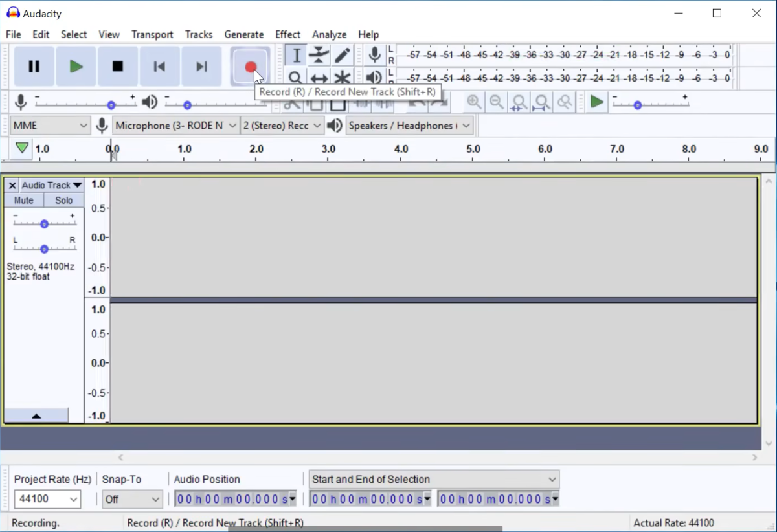777x532 pixels.
Task: Open the 2 (Stereo) recording channels dropdown
Action: 282,126
